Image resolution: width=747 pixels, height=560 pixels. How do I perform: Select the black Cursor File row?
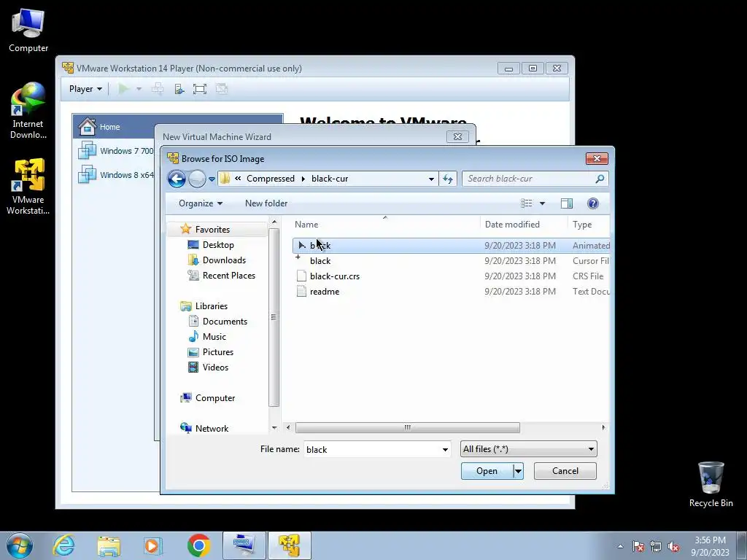point(451,260)
